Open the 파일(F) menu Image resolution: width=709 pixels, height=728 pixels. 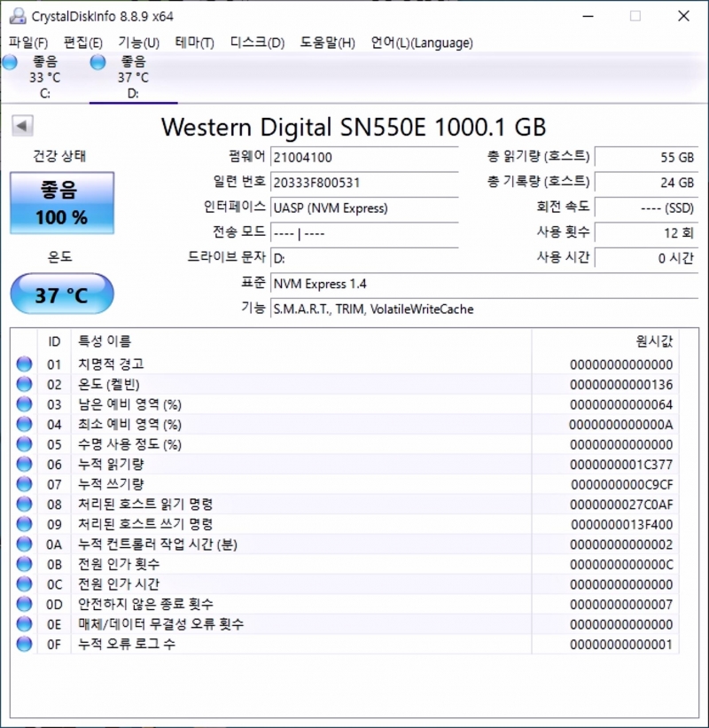point(27,43)
